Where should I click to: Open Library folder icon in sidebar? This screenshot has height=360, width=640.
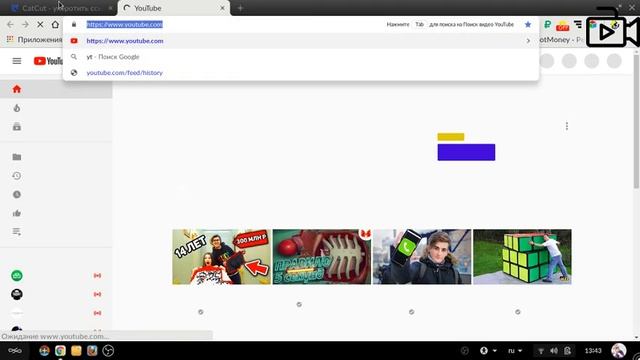[x=17, y=157]
